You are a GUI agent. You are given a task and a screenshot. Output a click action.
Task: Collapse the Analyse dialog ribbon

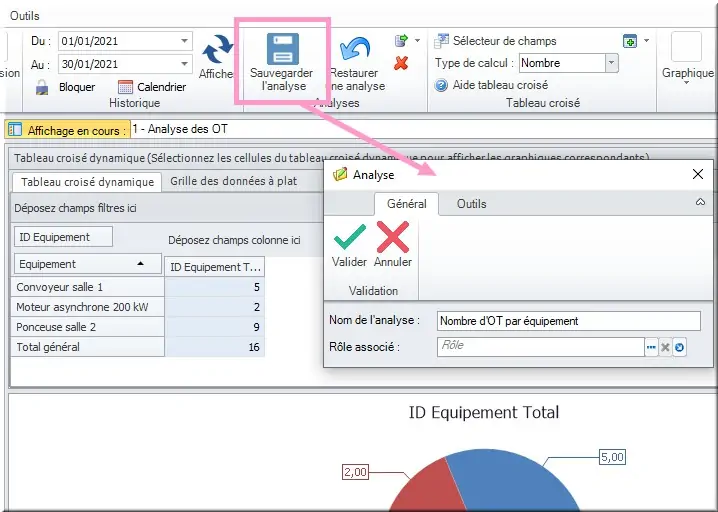click(x=700, y=202)
